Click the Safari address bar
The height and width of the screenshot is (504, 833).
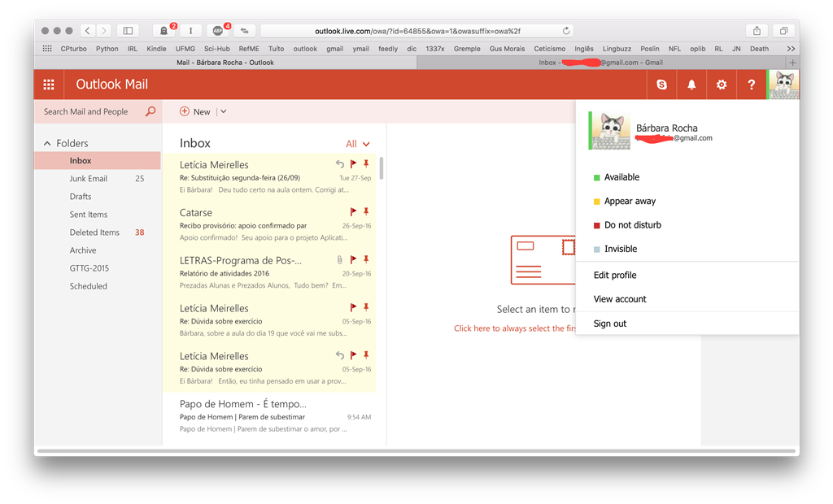[417, 31]
